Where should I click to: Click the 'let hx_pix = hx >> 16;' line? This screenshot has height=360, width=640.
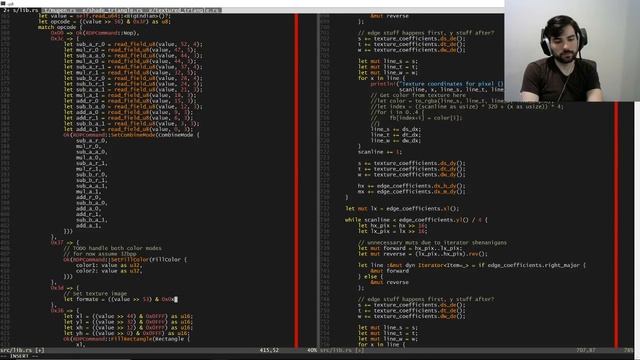(392, 225)
